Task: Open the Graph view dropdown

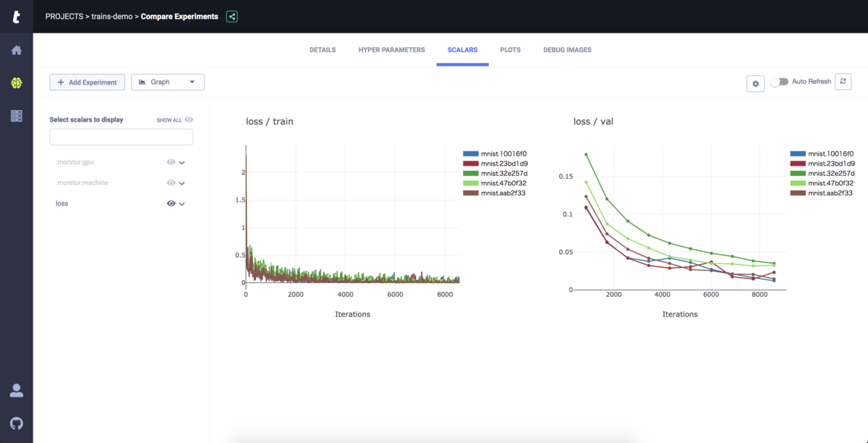Action: [168, 82]
